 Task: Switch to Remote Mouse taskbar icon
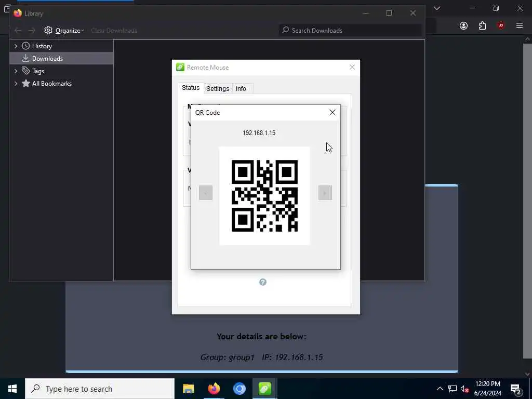pos(264,389)
